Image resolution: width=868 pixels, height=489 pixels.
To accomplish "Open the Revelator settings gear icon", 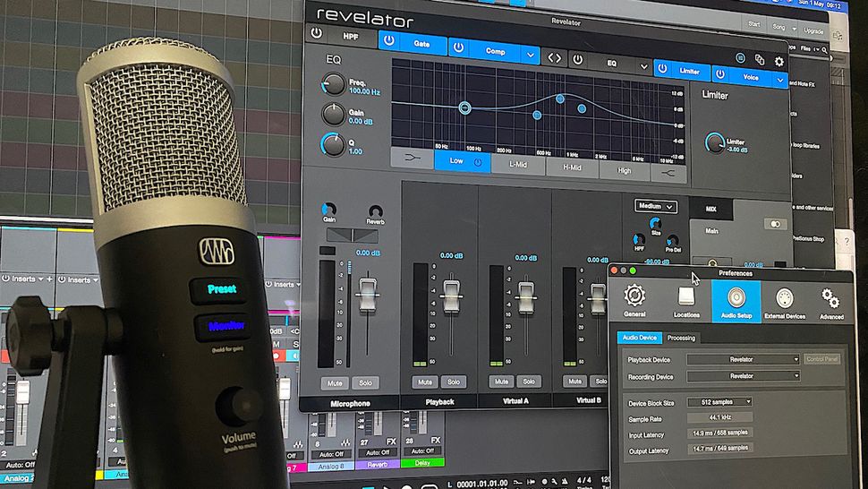I will click(779, 62).
